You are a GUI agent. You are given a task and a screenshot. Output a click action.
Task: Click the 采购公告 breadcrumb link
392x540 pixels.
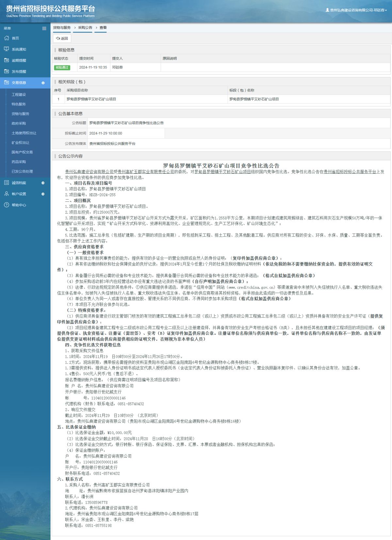(x=85, y=28)
